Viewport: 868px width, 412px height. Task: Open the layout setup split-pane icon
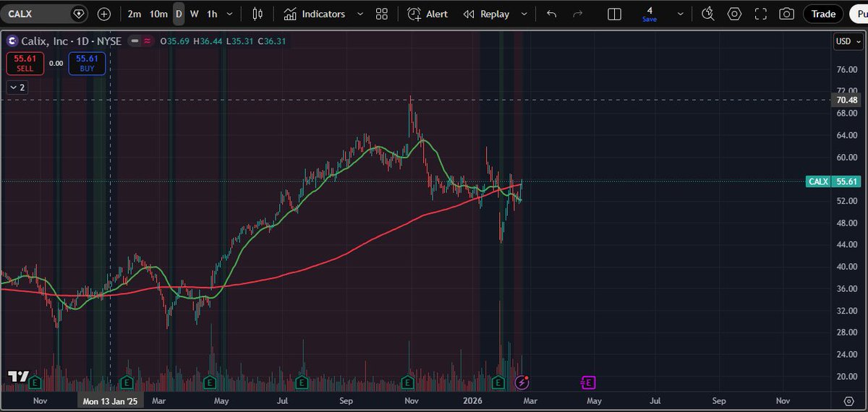point(614,14)
